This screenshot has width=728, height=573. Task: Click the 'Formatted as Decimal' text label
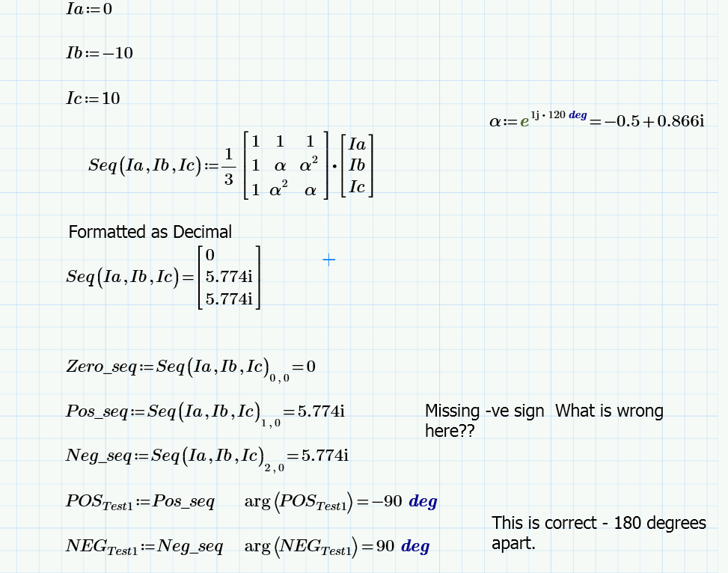coord(150,232)
